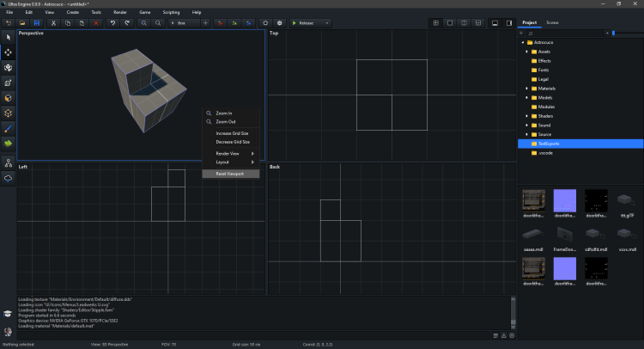644x349 pixels.
Task: Adjust the thumbnail size slider
Action: point(613,33)
